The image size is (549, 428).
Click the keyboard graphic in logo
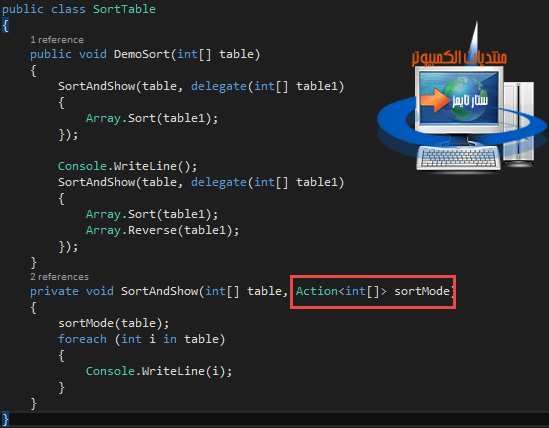coord(459,158)
